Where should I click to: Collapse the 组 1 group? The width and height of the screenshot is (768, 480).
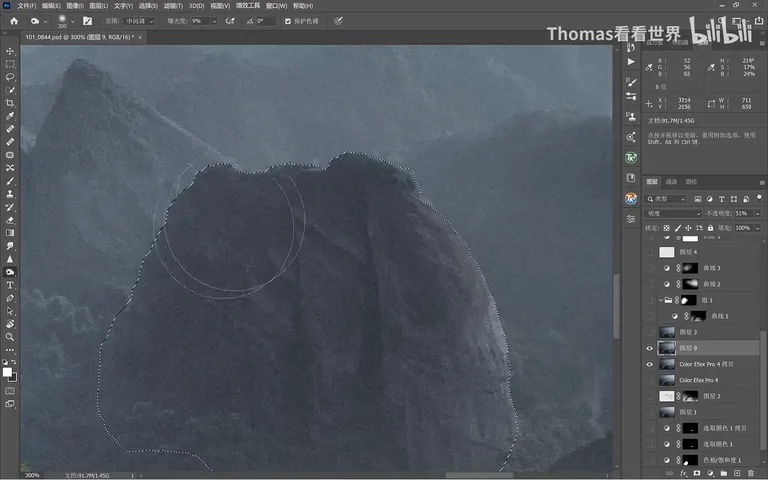tap(660, 300)
